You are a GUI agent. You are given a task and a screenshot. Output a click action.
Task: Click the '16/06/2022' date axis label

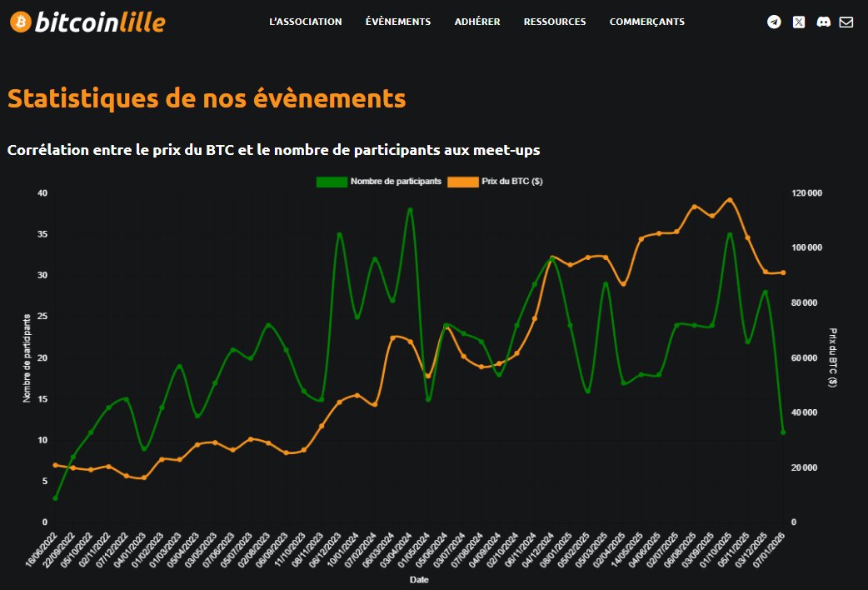(42, 549)
